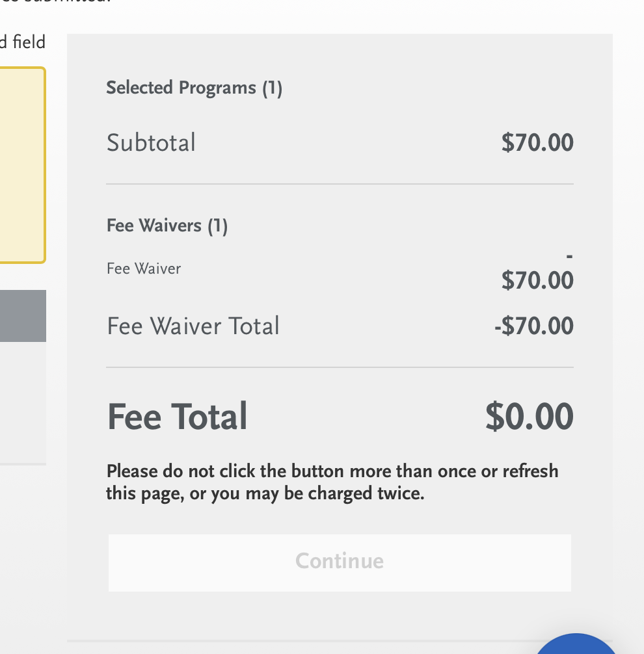Click the small Fee Waiver line item label
644x654 pixels.
click(143, 268)
